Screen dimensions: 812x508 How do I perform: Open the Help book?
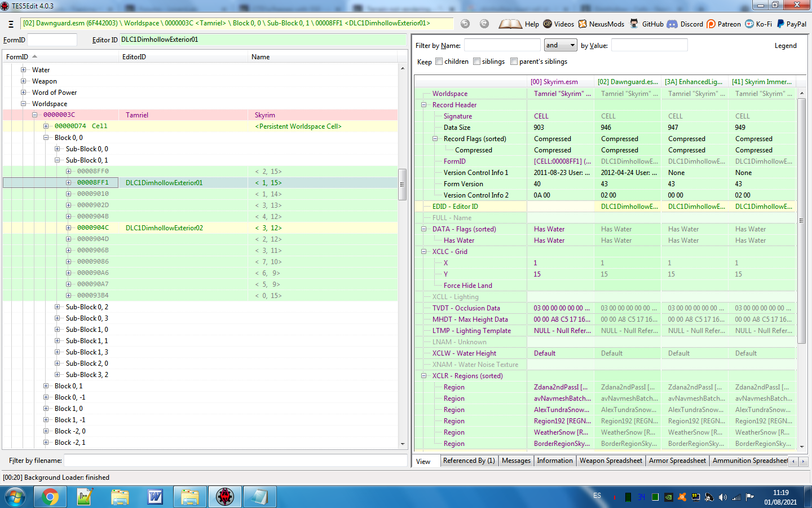coord(519,24)
